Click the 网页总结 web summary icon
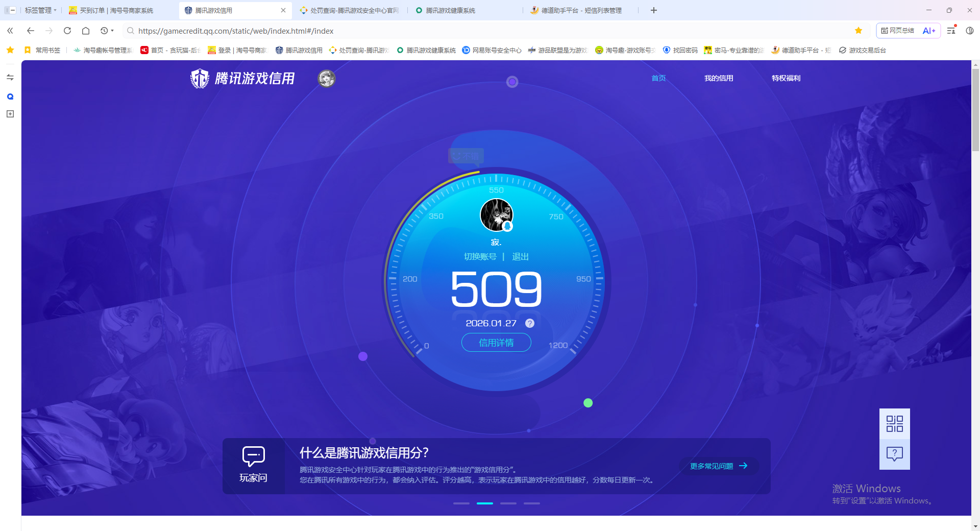The width and height of the screenshot is (980, 531). coord(897,31)
